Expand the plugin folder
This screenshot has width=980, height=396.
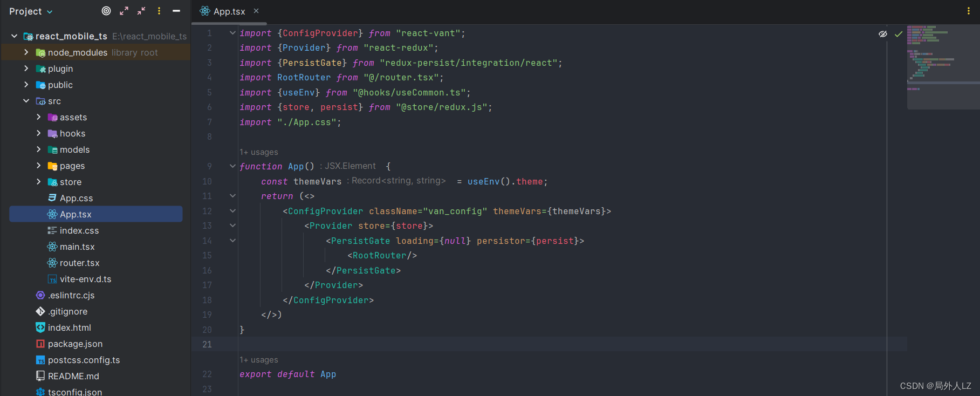[26, 69]
